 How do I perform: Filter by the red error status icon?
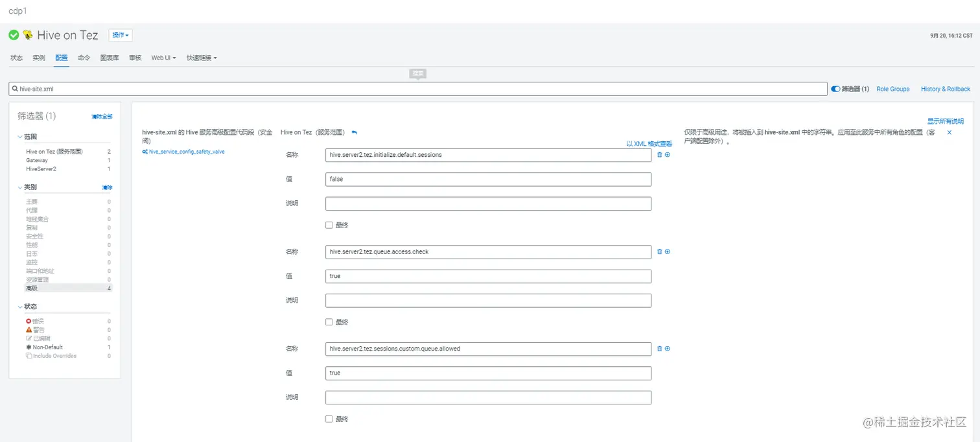(x=29, y=321)
